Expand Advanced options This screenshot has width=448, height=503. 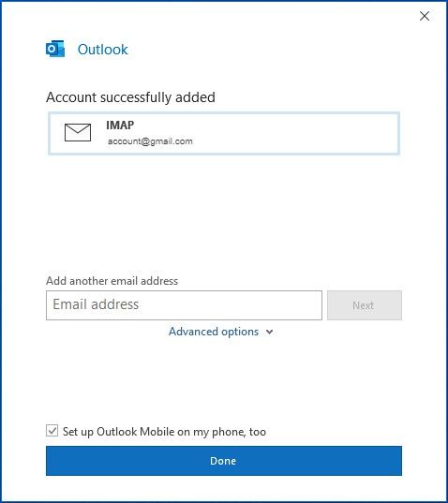(x=221, y=332)
